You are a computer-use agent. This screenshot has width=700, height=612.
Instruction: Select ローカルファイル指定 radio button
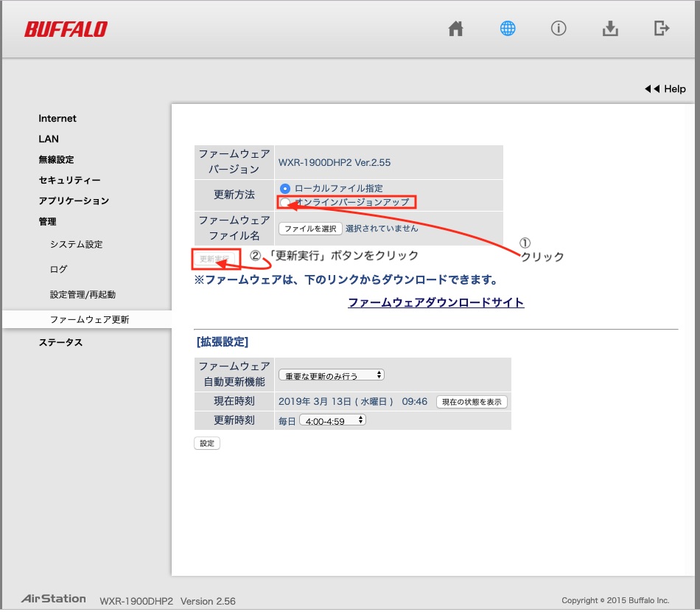pyautogui.click(x=285, y=189)
